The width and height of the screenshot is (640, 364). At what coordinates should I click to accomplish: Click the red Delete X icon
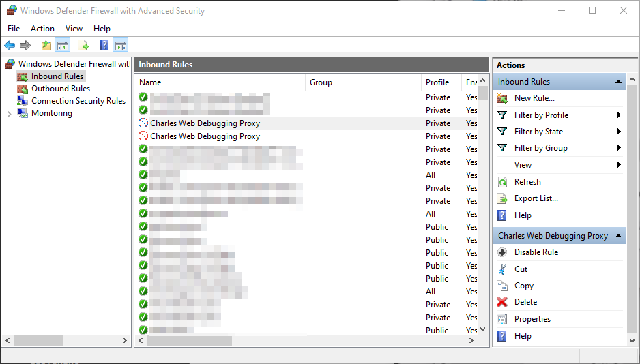click(x=502, y=302)
